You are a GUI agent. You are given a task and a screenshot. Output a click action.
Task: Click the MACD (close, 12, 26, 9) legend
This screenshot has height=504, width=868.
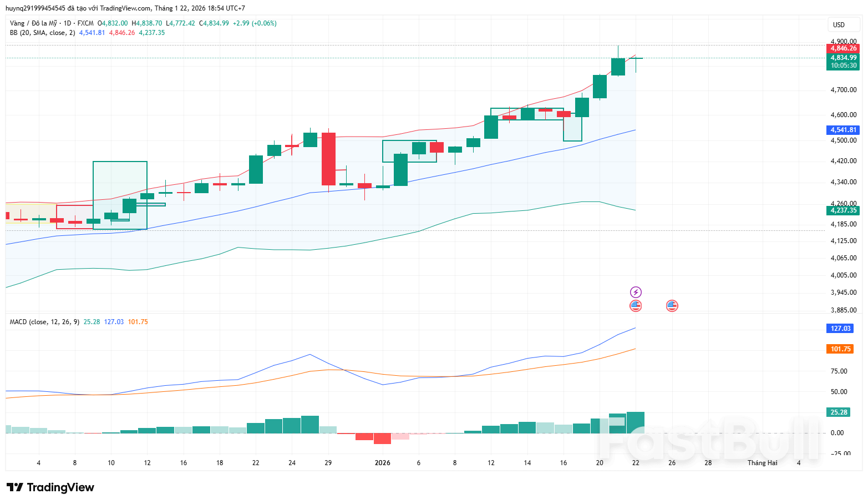(44, 322)
